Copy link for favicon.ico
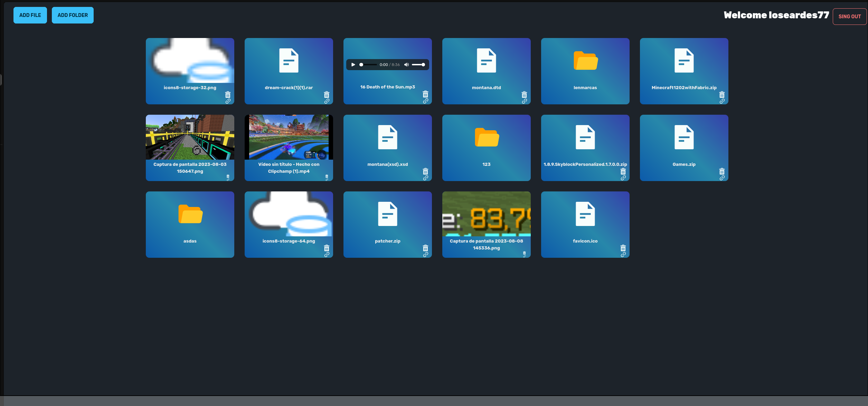Image resolution: width=868 pixels, height=406 pixels. [x=623, y=255]
